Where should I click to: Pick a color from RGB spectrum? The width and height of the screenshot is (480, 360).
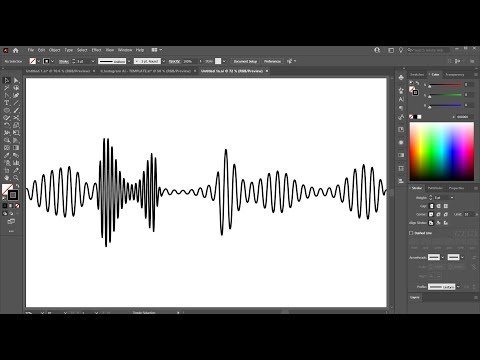[442, 152]
